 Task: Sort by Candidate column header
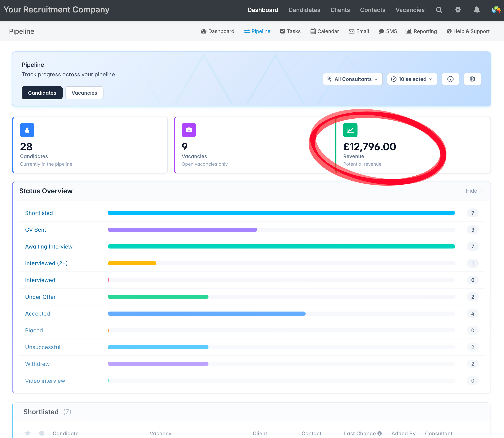(x=66, y=433)
